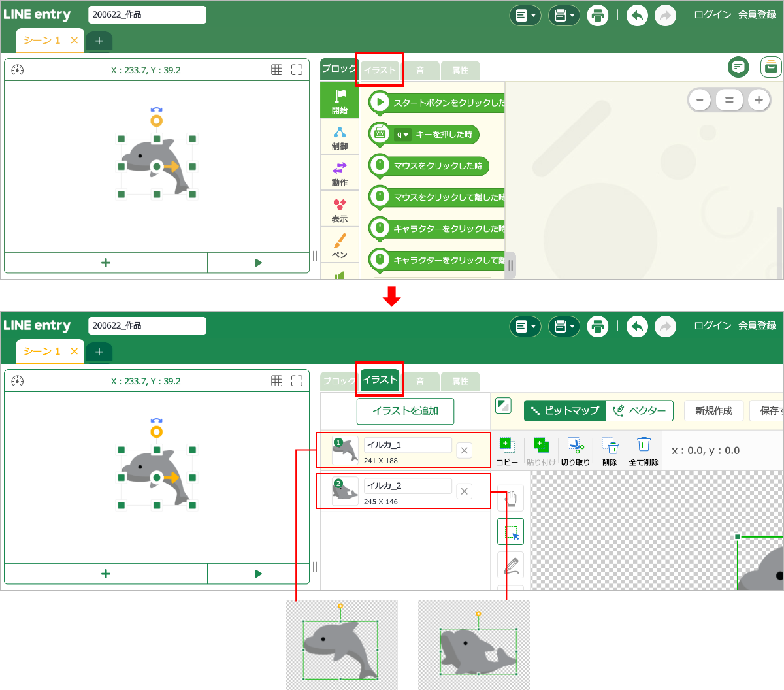
Task: Click undo arrow in lower screenshot header
Action: [637, 326]
